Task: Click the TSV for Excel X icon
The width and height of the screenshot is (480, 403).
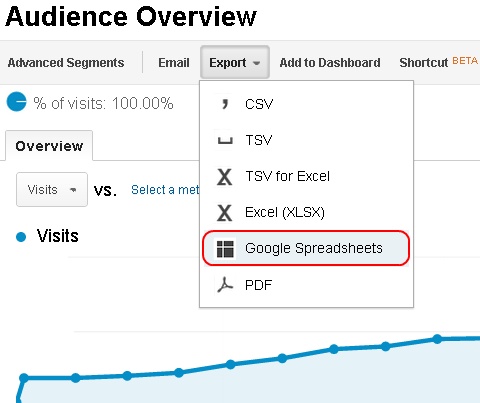Action: pyautogui.click(x=225, y=177)
